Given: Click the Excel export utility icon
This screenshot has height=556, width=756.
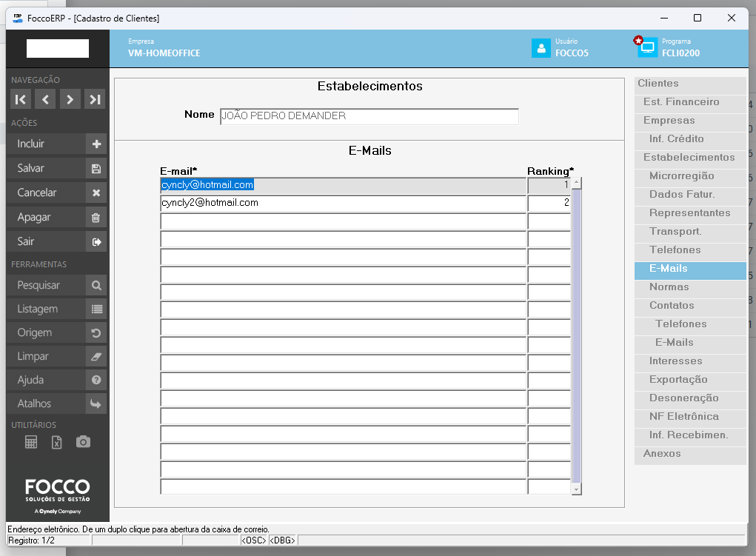Looking at the screenshot, I should 57,442.
